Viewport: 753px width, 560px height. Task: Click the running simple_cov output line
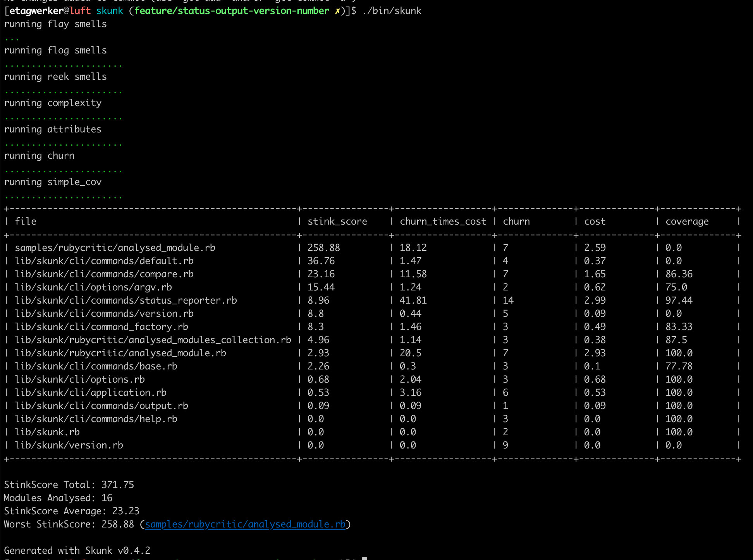pos(53,182)
